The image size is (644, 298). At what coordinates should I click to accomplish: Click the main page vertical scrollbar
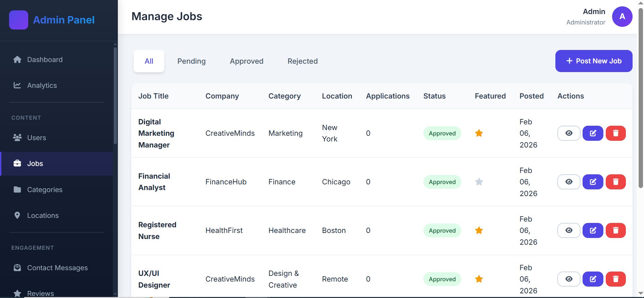[640, 101]
